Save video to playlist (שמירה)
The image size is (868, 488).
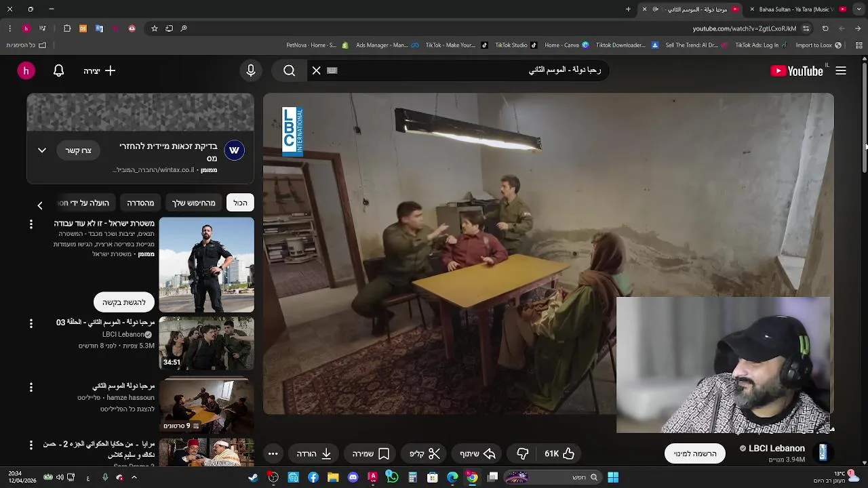tap(371, 453)
